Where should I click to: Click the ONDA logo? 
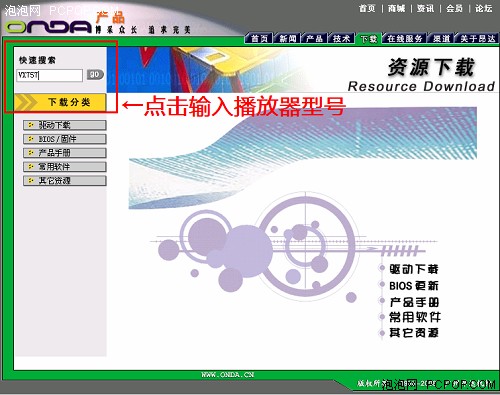coord(49,27)
